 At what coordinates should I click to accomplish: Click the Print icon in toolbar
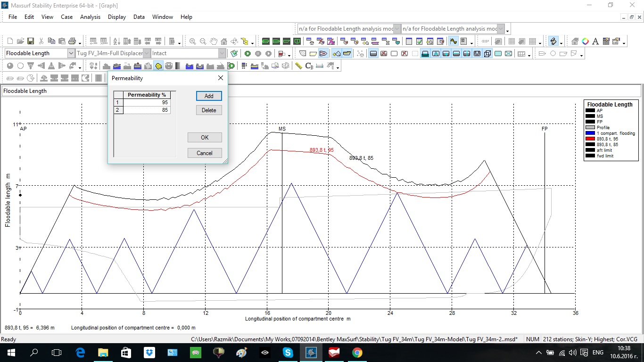point(72,41)
